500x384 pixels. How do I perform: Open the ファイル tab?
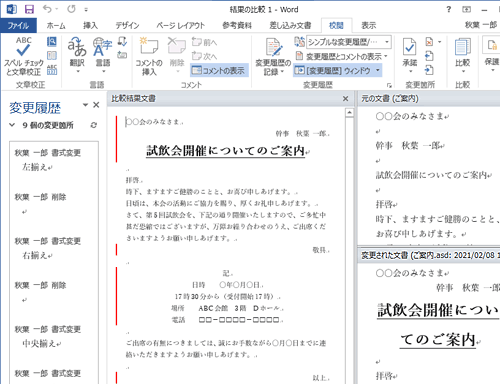[x=18, y=25]
